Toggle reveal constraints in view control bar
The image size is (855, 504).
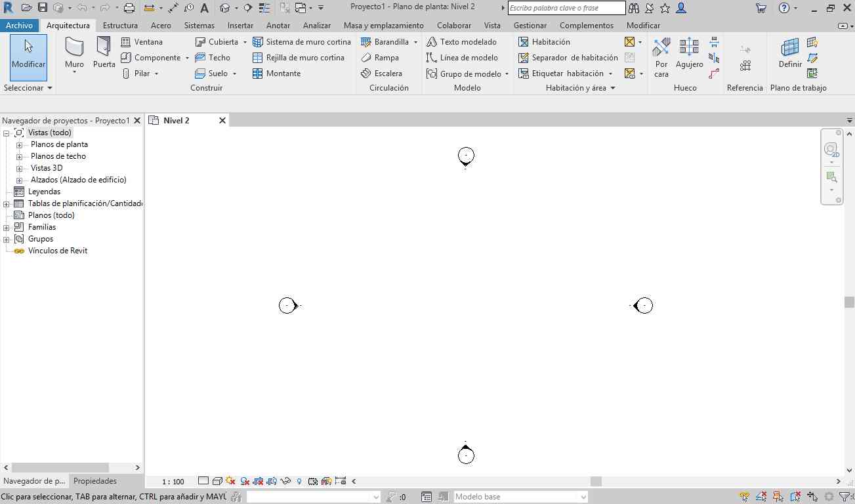[340, 481]
